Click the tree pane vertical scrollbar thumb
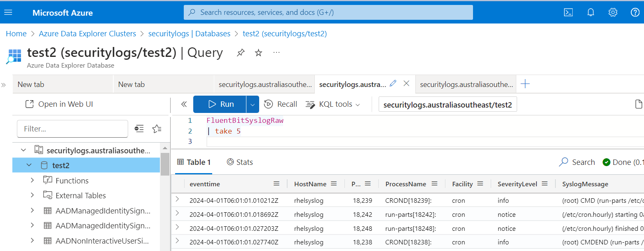The image size is (644, 251). click(165, 164)
